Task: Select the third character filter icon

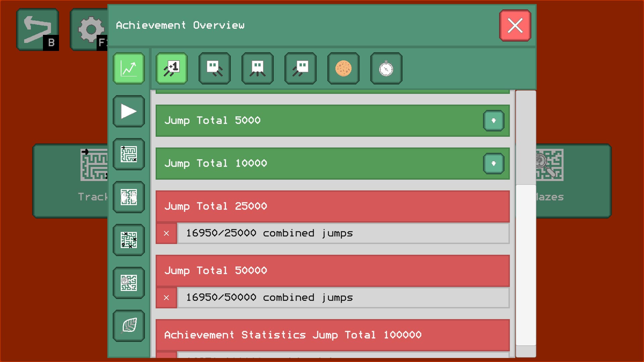Action: click(x=257, y=68)
